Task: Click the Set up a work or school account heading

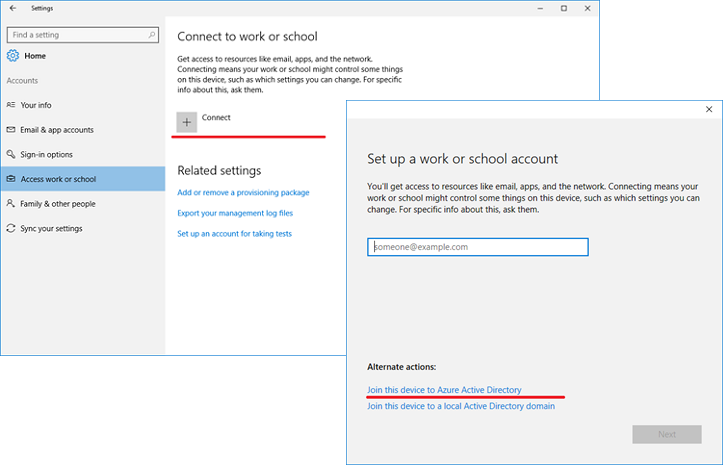Action: click(x=462, y=159)
